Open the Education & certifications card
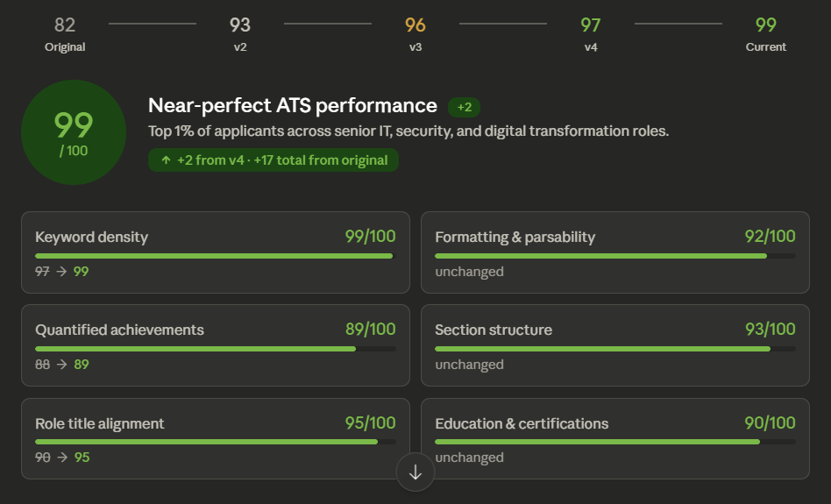Viewport: 831px width, 504px height. (x=614, y=438)
